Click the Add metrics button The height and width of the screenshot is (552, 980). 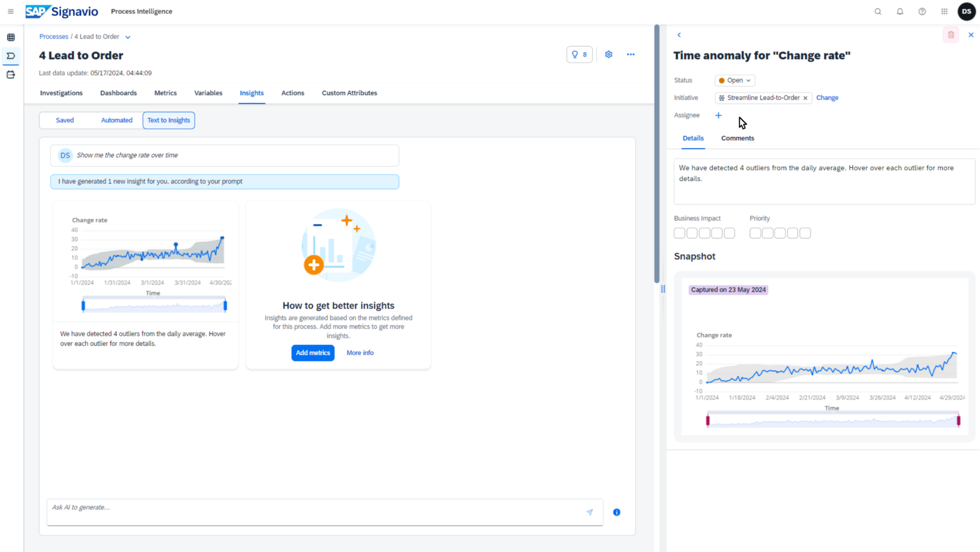click(312, 353)
